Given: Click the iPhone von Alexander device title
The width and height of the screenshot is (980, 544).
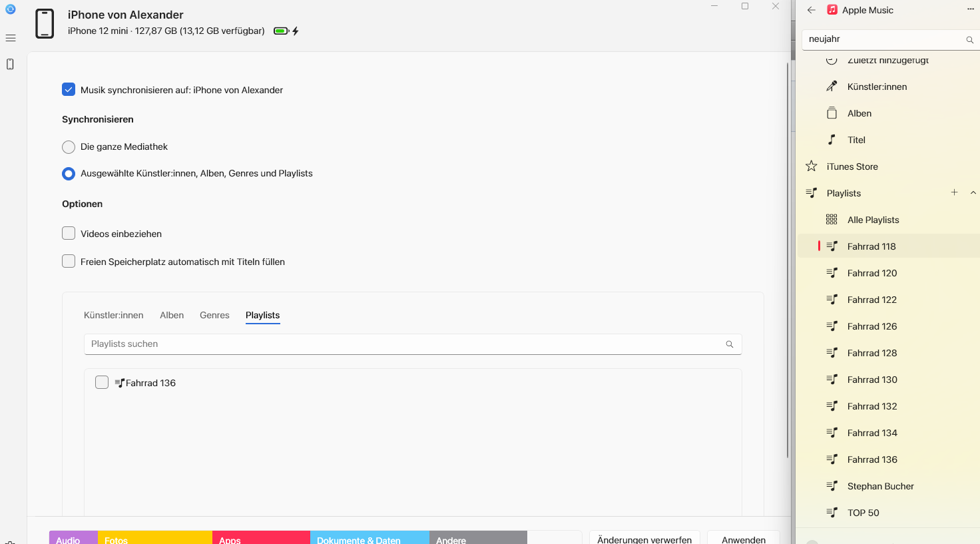Looking at the screenshot, I should pyautogui.click(x=126, y=15).
